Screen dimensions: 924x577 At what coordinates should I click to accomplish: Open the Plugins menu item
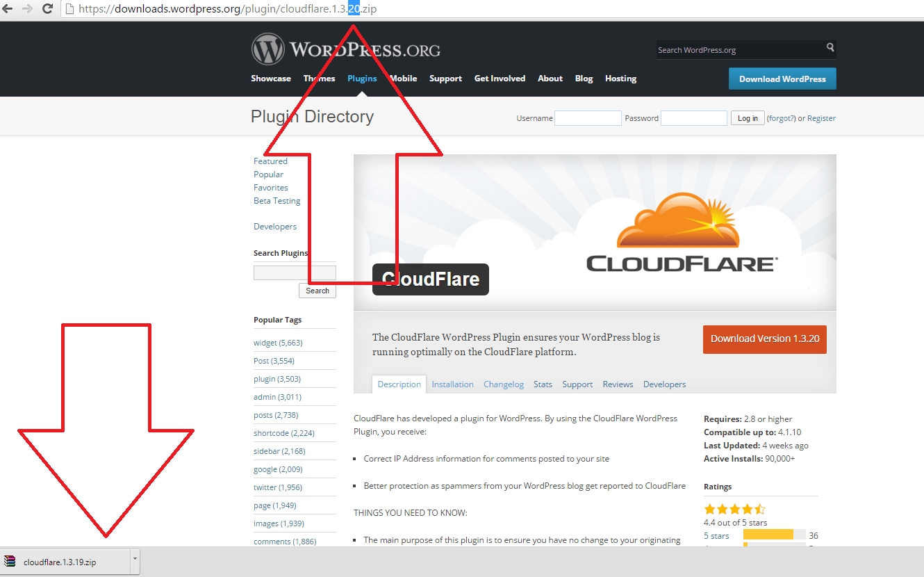pos(362,79)
